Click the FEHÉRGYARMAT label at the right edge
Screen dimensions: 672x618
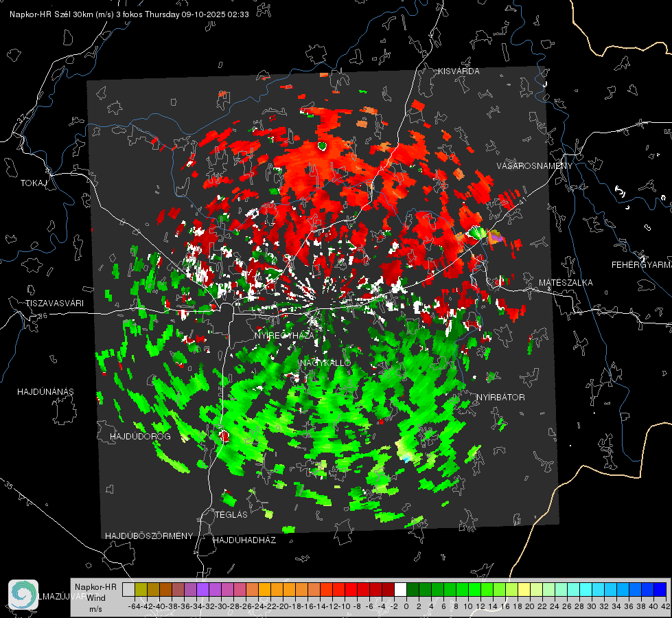tap(641, 265)
